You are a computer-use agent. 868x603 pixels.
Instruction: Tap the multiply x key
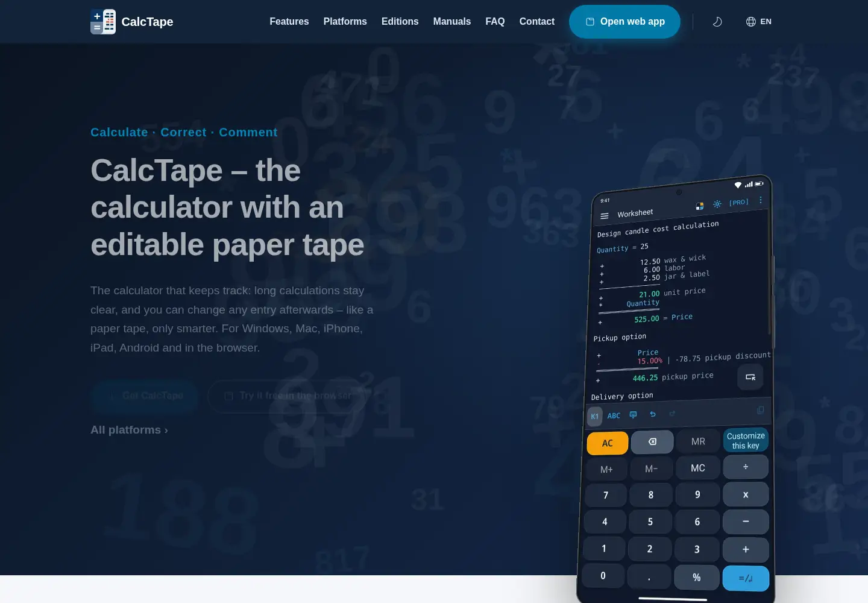746,494
